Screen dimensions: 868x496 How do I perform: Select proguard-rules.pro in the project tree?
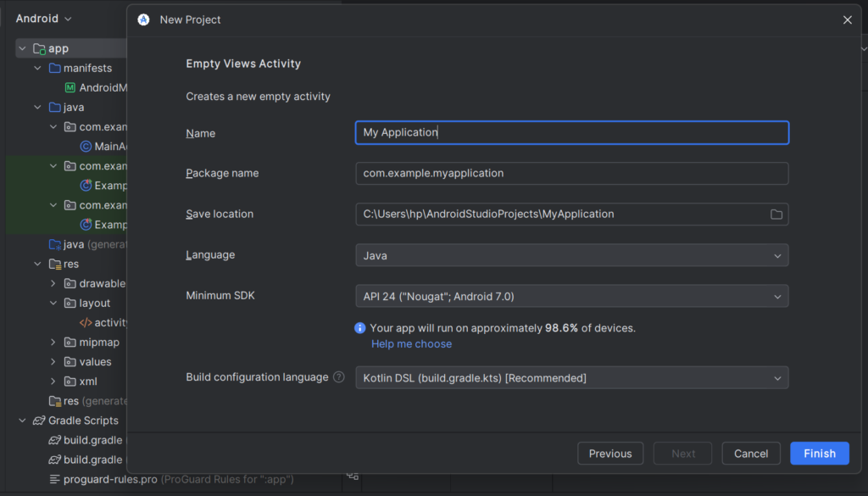(171, 479)
